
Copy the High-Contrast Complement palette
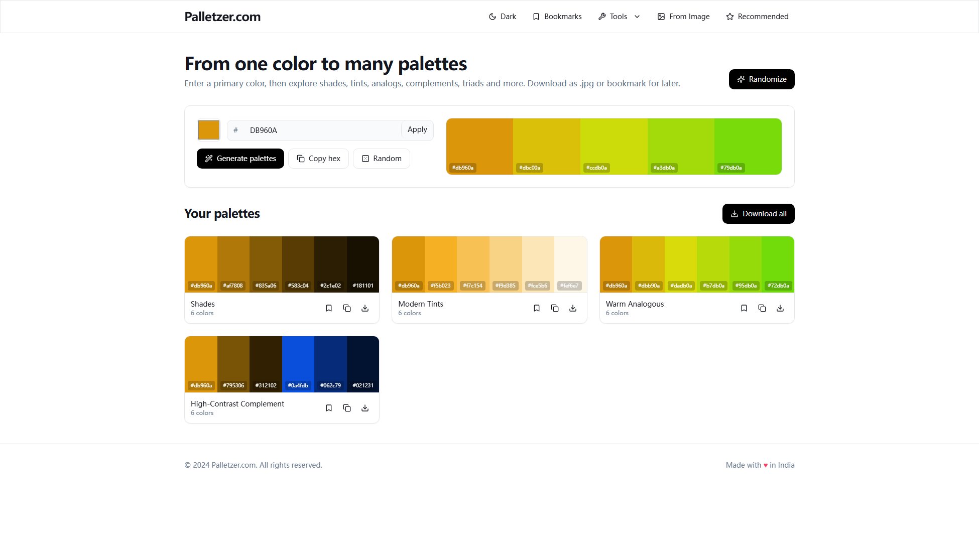[347, 408]
